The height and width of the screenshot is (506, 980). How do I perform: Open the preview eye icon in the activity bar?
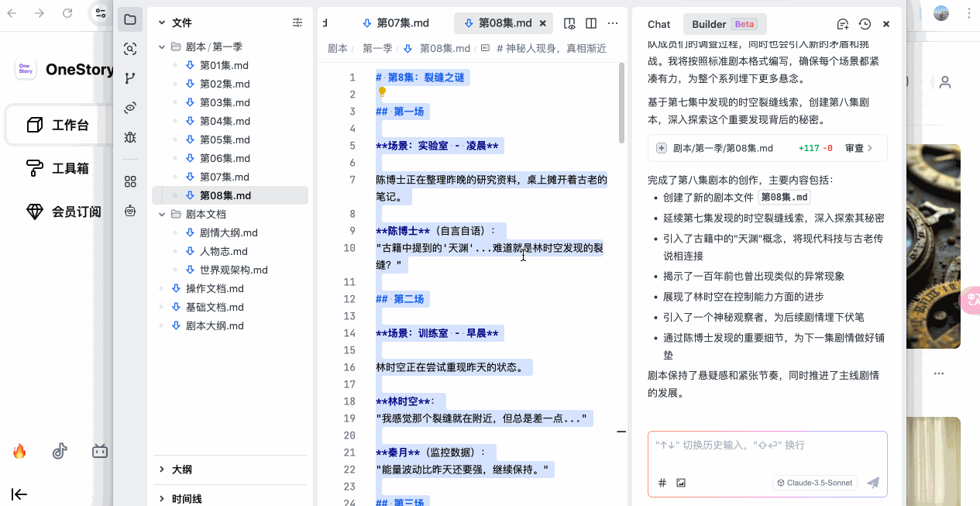pyautogui.click(x=130, y=108)
